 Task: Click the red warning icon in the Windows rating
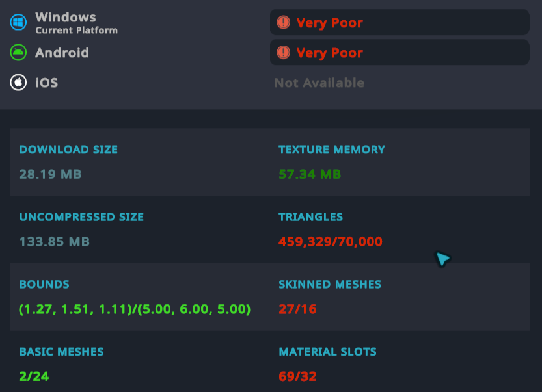pyautogui.click(x=283, y=22)
